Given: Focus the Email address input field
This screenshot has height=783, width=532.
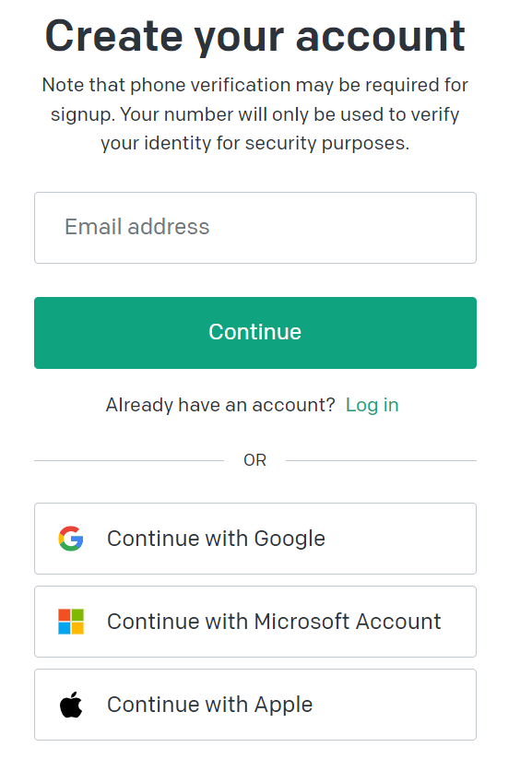Looking at the screenshot, I should (x=255, y=228).
